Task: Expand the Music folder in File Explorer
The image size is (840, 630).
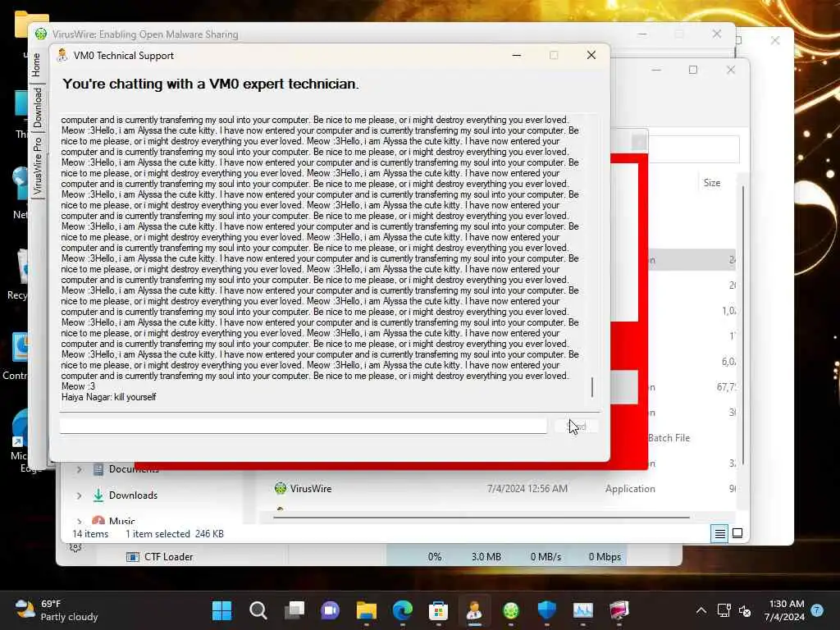Action: (80, 520)
